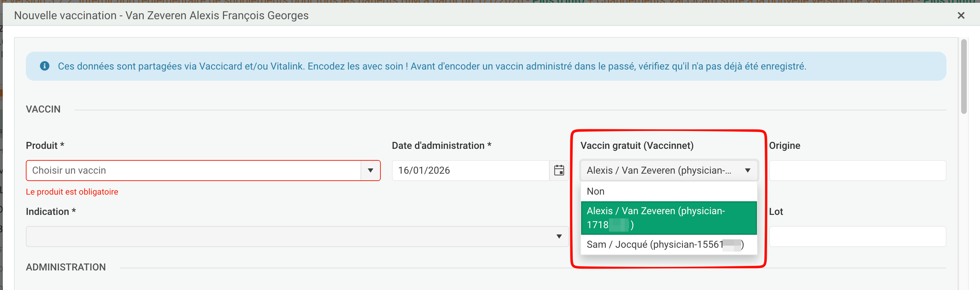
Task: Click the Indication dropdown arrow
Action: [558, 236]
